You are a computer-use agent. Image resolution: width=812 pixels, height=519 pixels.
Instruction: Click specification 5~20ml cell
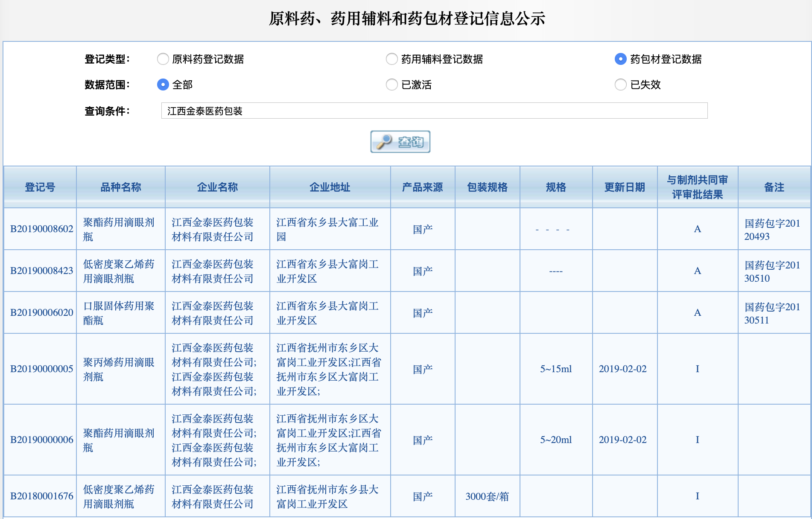coord(556,440)
